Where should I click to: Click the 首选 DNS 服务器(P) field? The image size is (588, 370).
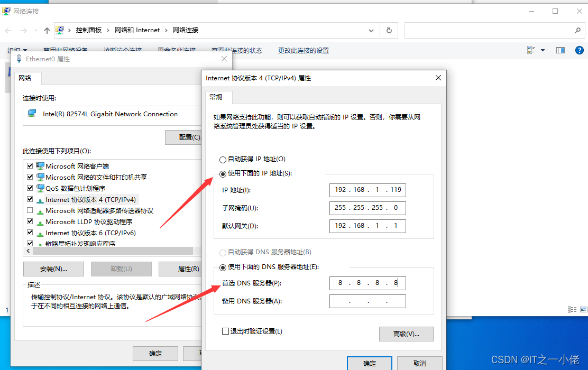(368, 283)
